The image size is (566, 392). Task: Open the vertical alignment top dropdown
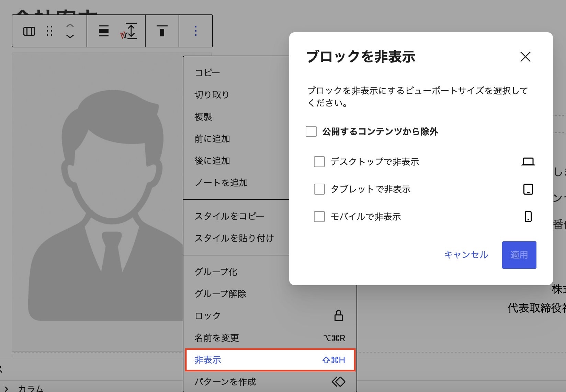point(162,31)
